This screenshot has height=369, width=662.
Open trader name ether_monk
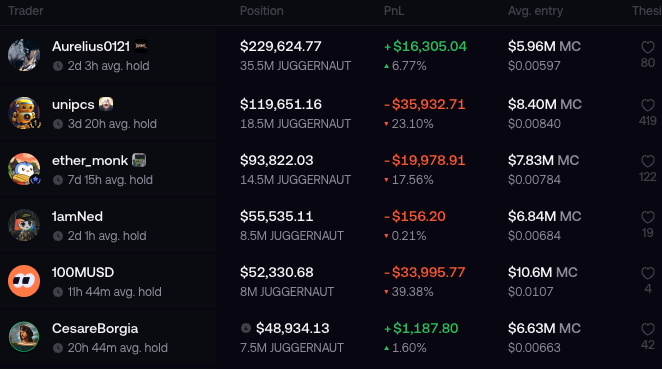90,160
